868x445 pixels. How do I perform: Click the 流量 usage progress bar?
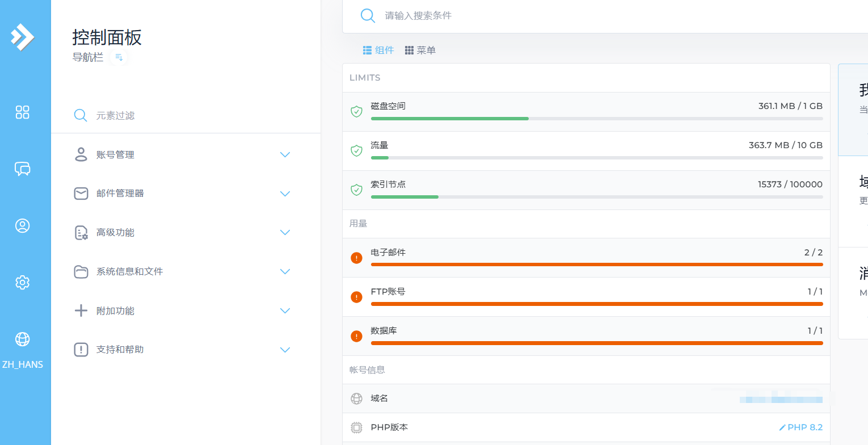[596, 158]
